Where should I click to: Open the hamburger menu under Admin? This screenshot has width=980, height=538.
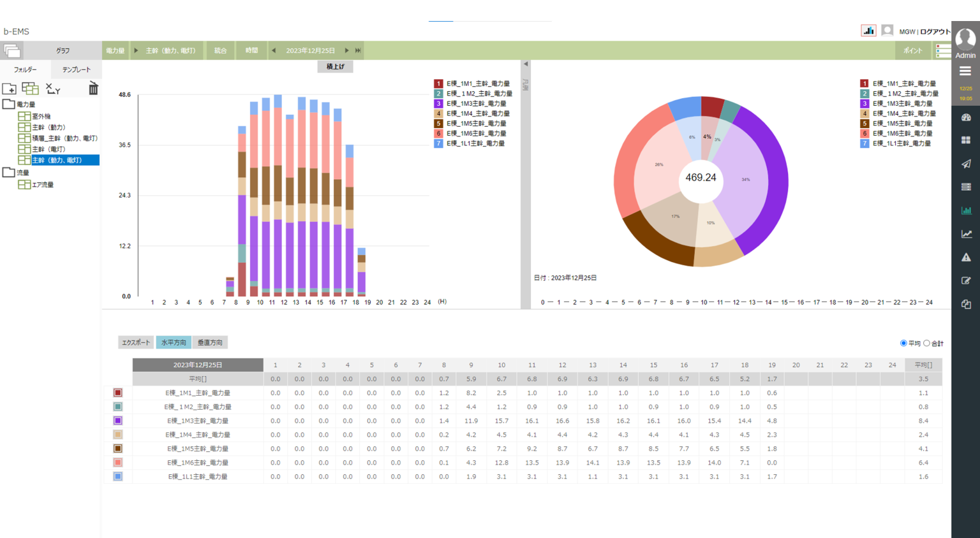(965, 71)
